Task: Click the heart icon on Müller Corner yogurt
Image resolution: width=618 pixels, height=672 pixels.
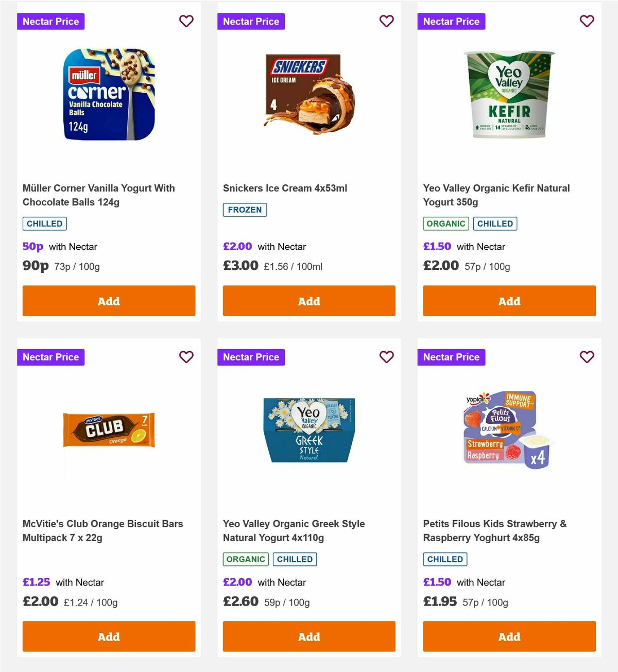Action: pos(186,21)
